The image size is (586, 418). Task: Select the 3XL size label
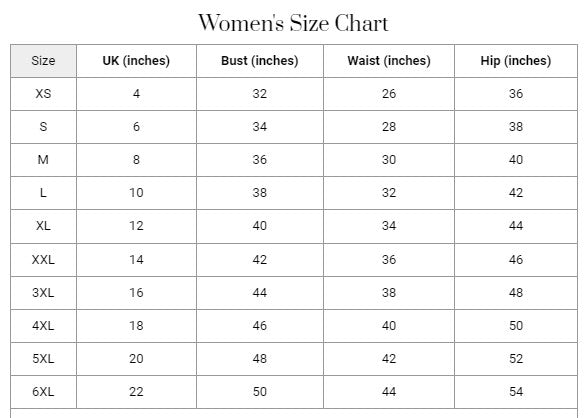pyautogui.click(x=43, y=293)
